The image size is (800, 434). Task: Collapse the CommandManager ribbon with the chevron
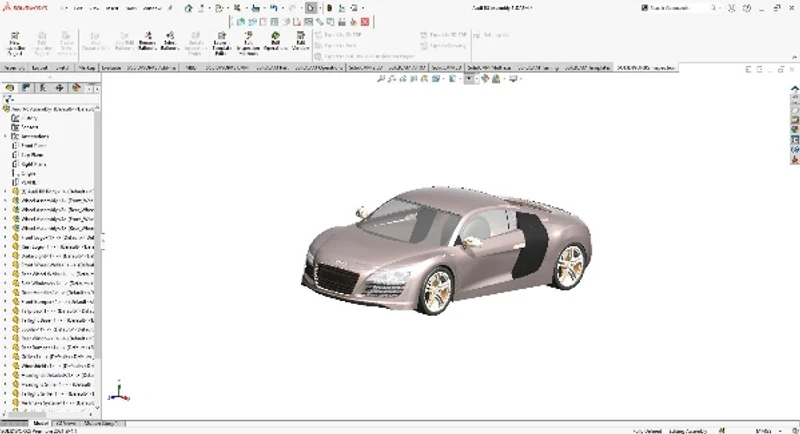click(x=794, y=57)
